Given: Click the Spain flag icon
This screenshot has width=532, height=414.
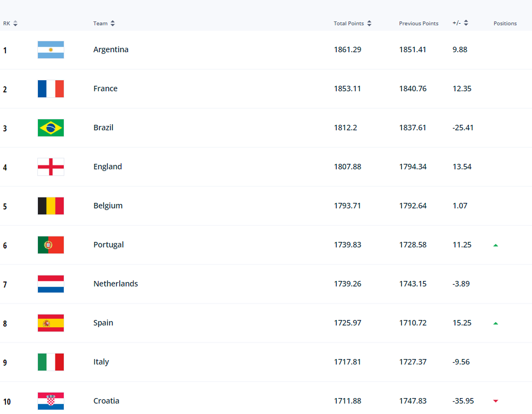Looking at the screenshot, I should [x=51, y=323].
